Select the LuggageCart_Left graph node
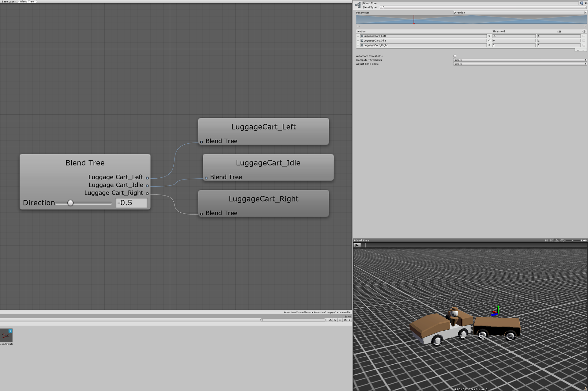 point(263,131)
